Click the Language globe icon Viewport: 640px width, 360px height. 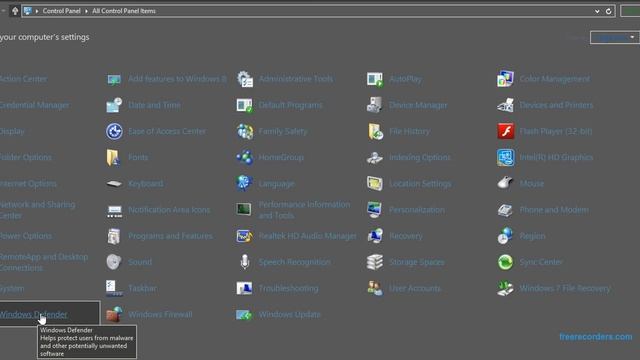[x=244, y=183]
